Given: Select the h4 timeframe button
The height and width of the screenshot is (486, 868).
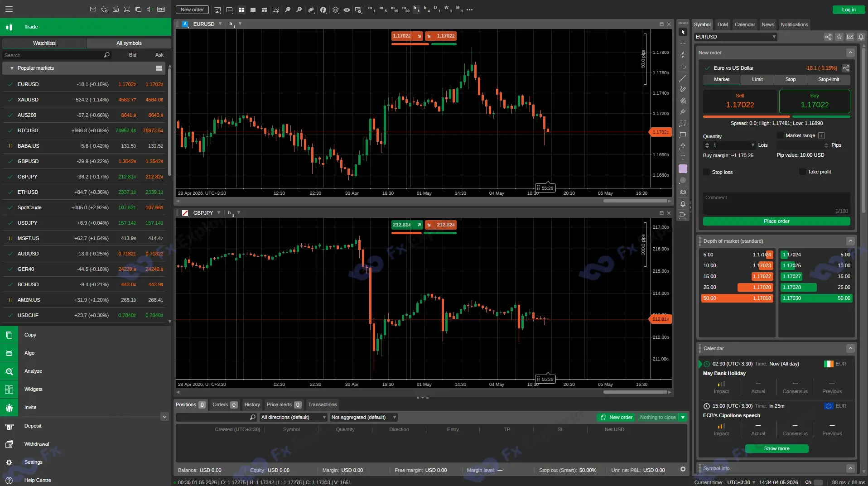Looking at the screenshot, I should coord(426,9).
